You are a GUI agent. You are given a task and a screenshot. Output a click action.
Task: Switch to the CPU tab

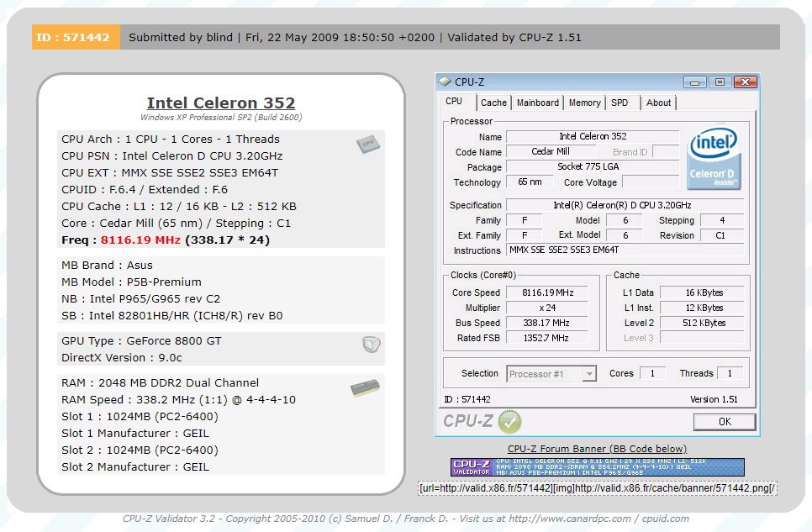click(x=454, y=102)
